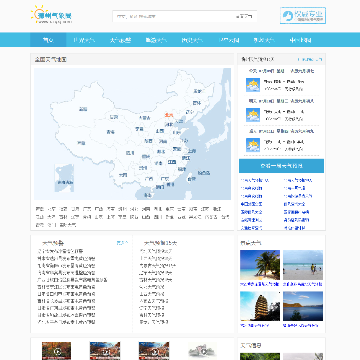Screen dimensions: 360x360
Task: Select 内蒙古 region on the map
Action: point(145,118)
